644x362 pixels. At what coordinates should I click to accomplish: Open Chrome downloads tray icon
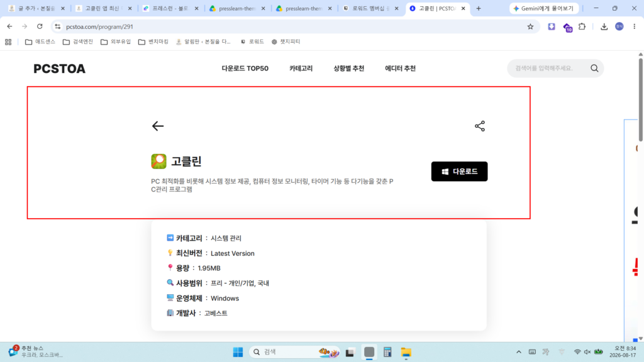pos(604,26)
